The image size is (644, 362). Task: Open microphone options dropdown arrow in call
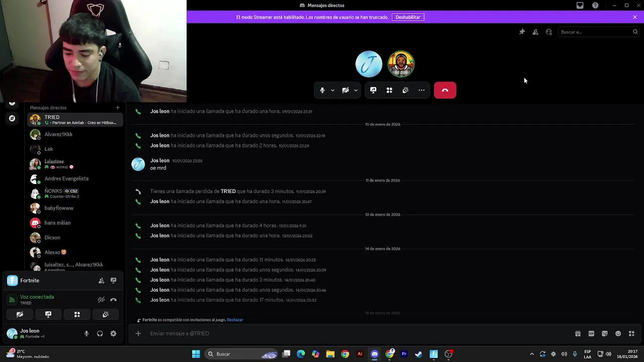click(333, 90)
